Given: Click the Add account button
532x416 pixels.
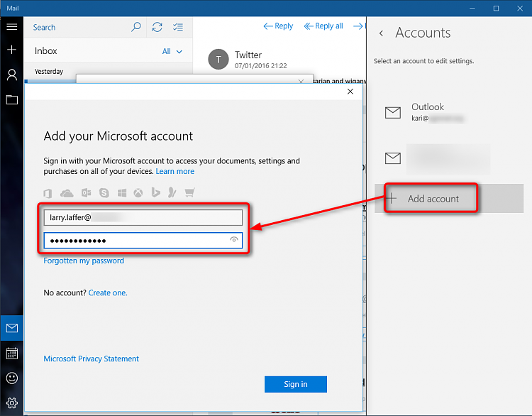Looking at the screenshot, I should (449, 199).
